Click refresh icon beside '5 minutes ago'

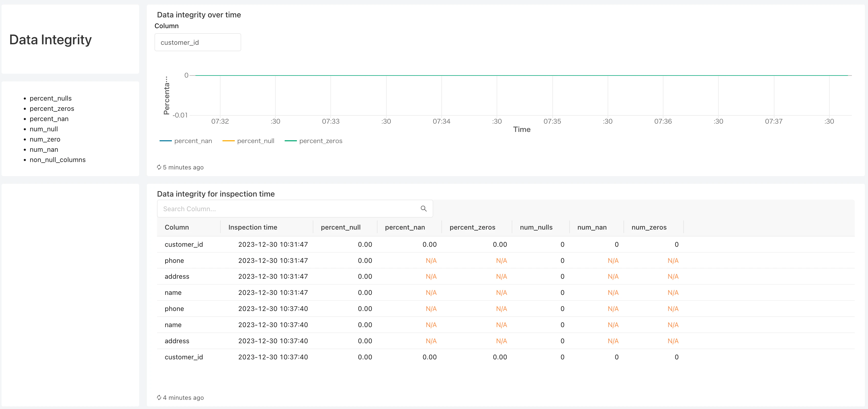(x=159, y=167)
